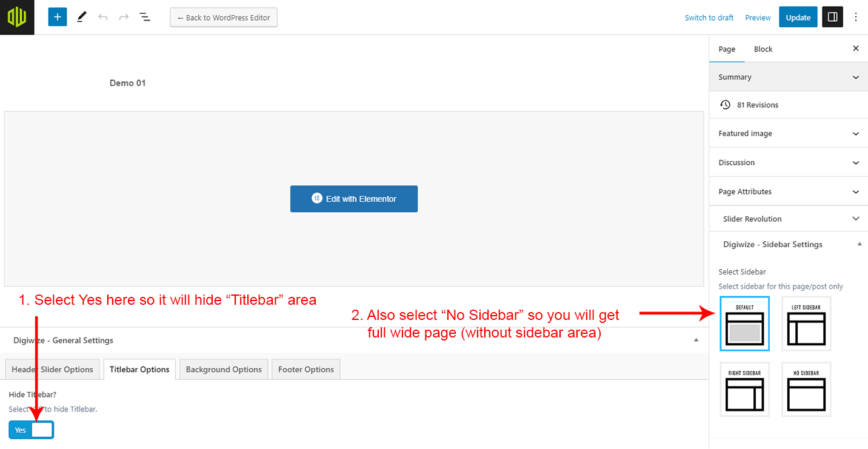868x449 pixels.
Task: Click the Update button
Action: pos(798,18)
